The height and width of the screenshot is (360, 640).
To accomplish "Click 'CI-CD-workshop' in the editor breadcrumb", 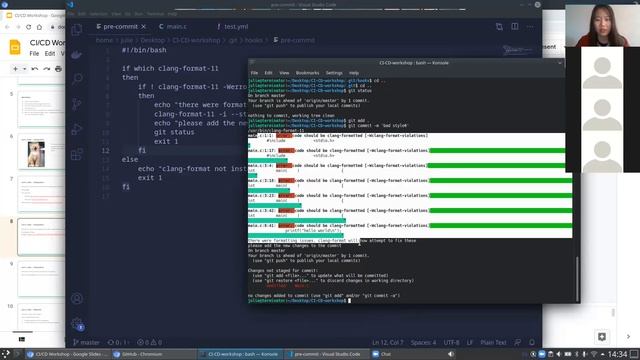I will point(196,40).
